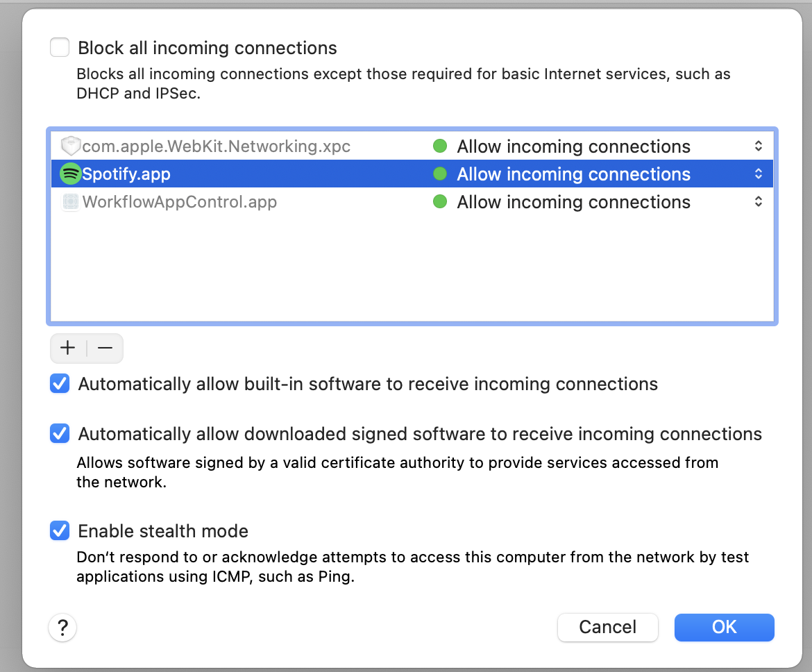
Task: Enable Block all incoming connections checkbox
Action: (x=60, y=48)
